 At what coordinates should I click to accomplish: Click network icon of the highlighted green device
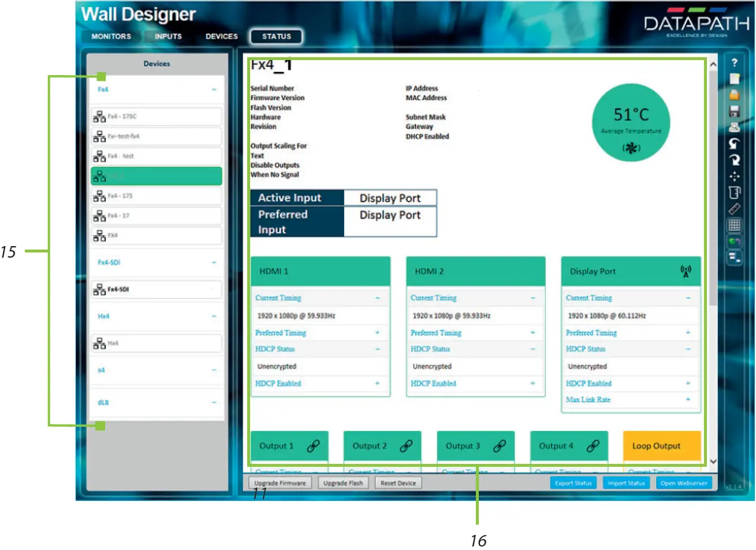click(x=99, y=177)
